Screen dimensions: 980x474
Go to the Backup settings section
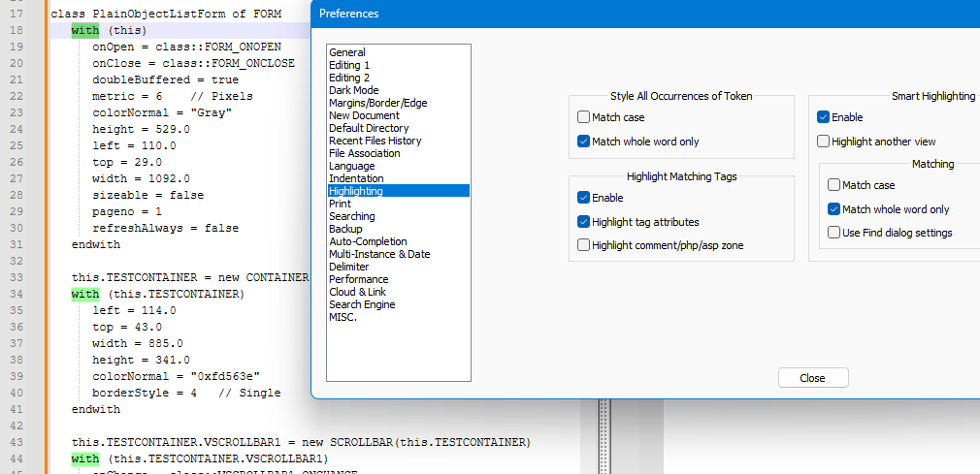click(345, 229)
